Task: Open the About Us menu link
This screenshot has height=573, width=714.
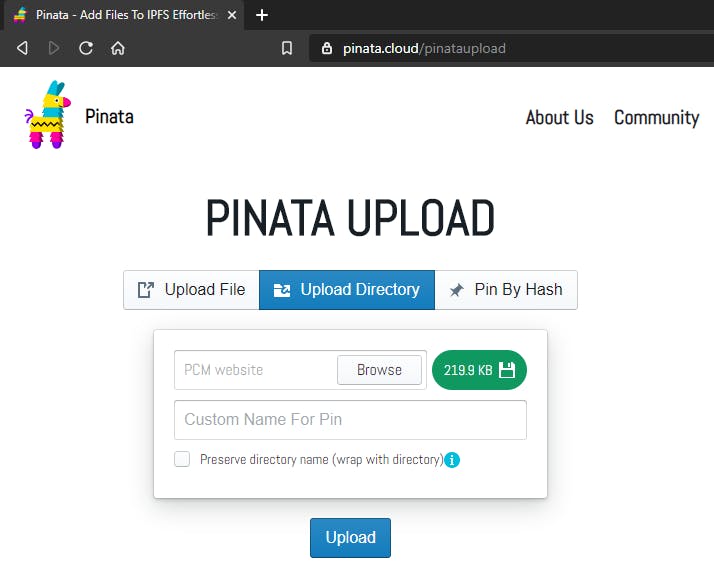Action: coord(560,118)
